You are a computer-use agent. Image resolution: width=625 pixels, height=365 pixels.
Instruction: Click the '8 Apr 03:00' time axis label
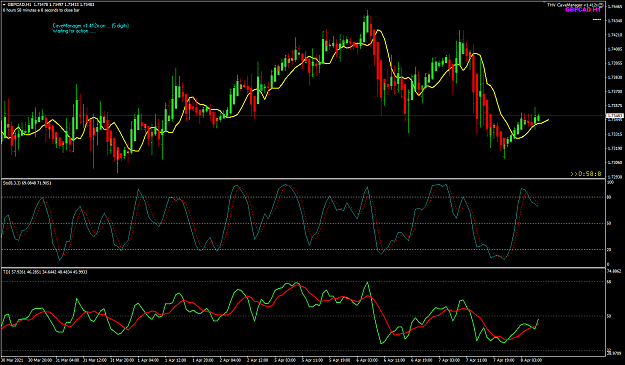point(531,360)
